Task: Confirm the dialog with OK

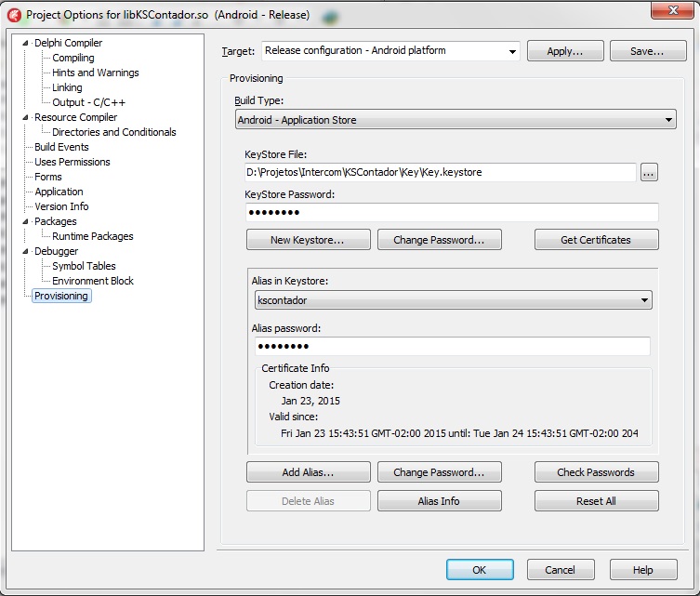Action: click(480, 570)
